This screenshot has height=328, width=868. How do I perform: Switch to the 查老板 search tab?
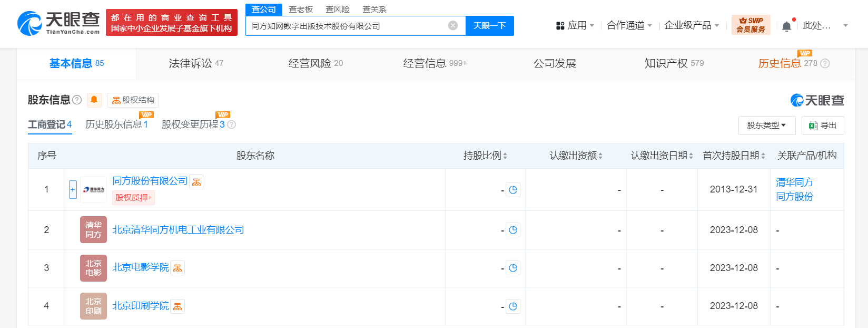click(301, 9)
